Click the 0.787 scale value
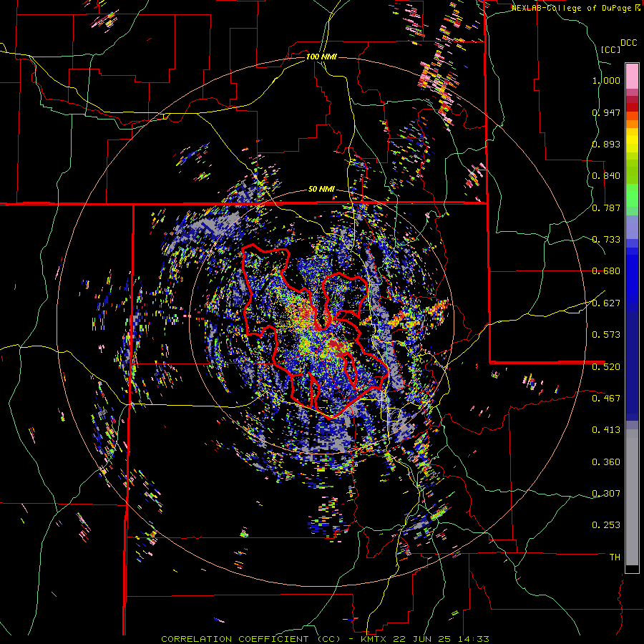The height and width of the screenshot is (644, 644). [x=606, y=208]
